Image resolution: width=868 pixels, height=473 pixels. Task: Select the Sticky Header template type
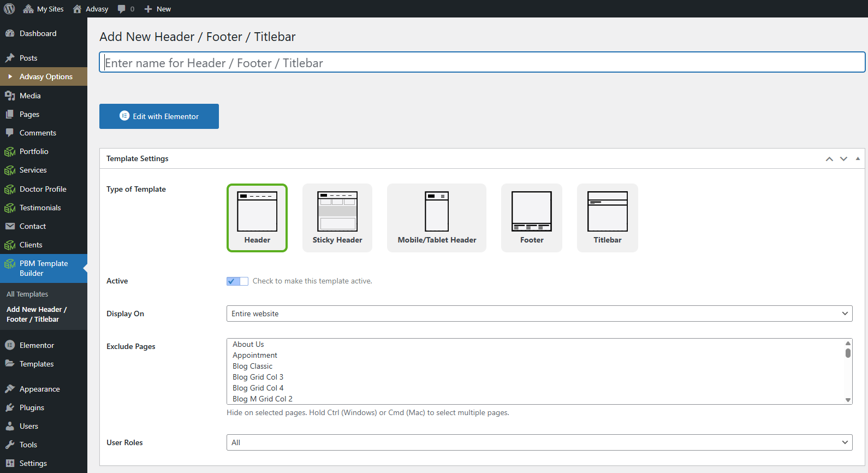click(x=337, y=217)
